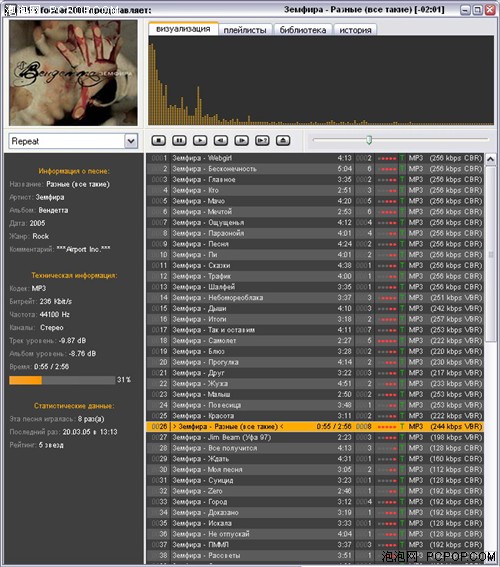Click the 244 kbps VBR bitrate entry
Viewport: 500px width, 567px height.
(456, 427)
